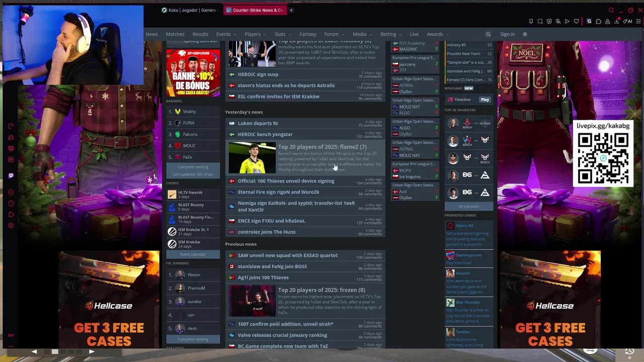The width and height of the screenshot is (644, 362).
Task: Expand the Media dropdown menu
Action: [x=362, y=34]
